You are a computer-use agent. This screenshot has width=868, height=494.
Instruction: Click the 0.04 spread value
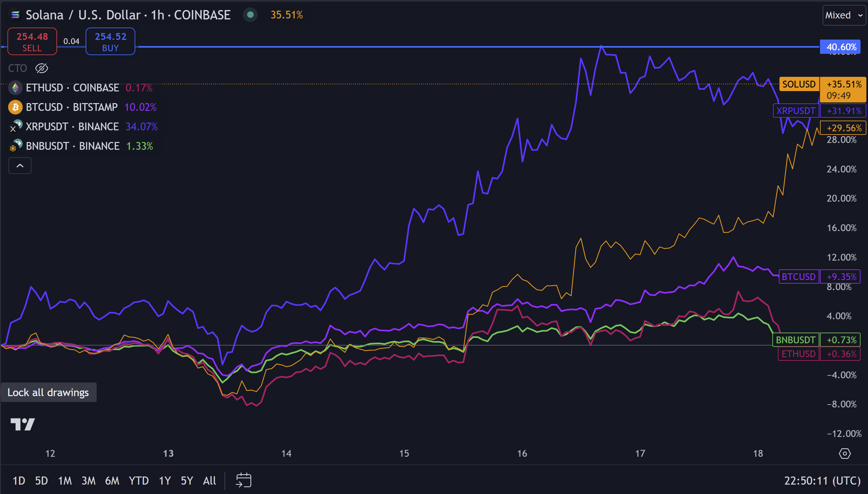click(x=71, y=41)
